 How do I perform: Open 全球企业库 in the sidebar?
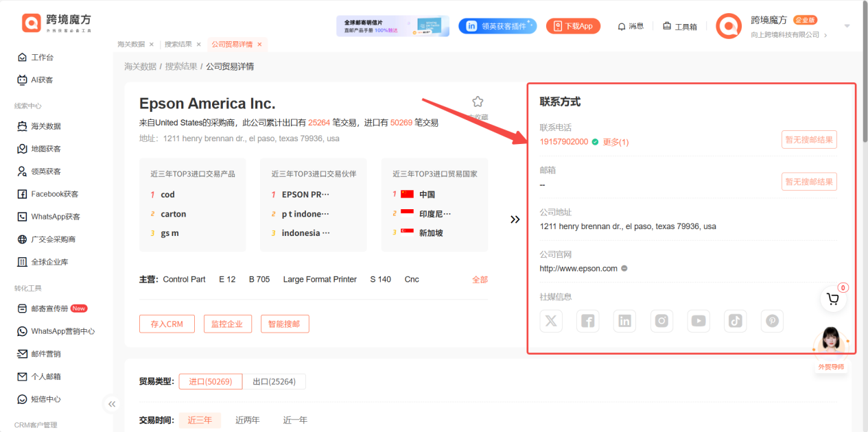[x=43, y=262]
